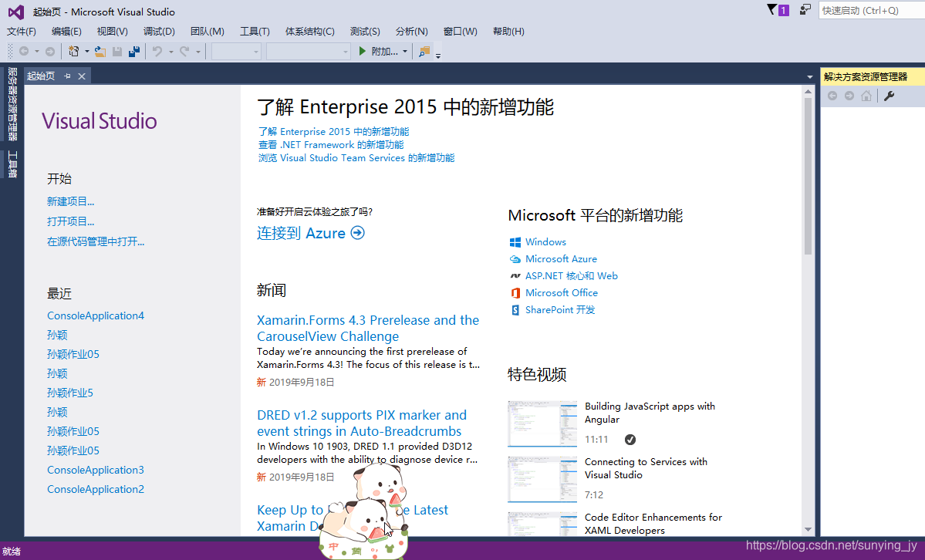Click the Navigate Forward toolbar icon
Screen dimensions: 925x560
[x=50, y=52]
